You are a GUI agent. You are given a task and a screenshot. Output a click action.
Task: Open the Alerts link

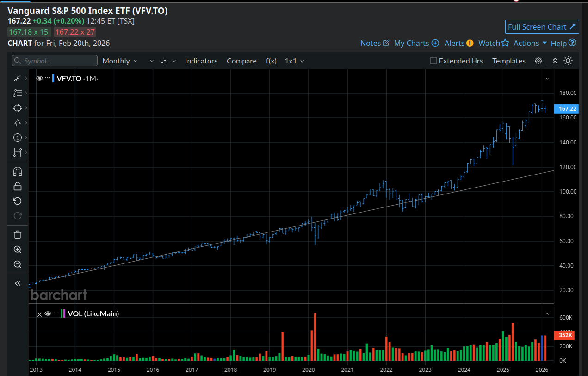[x=458, y=43]
